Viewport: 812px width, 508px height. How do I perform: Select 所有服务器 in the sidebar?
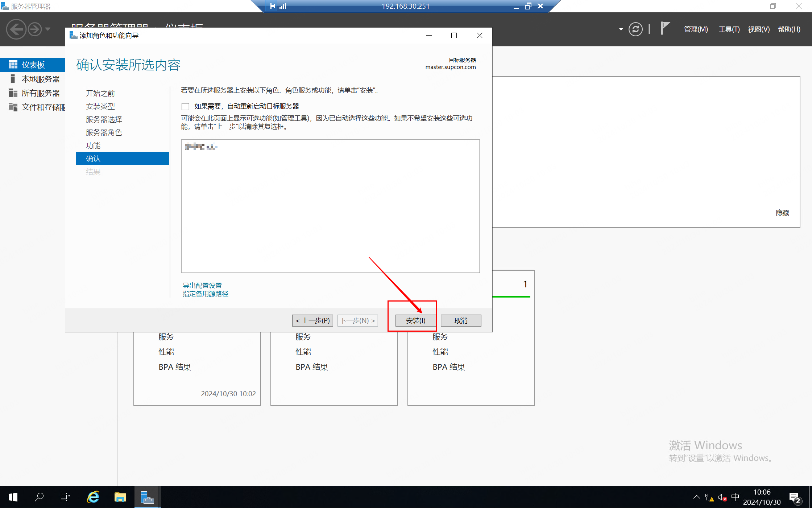[40, 93]
